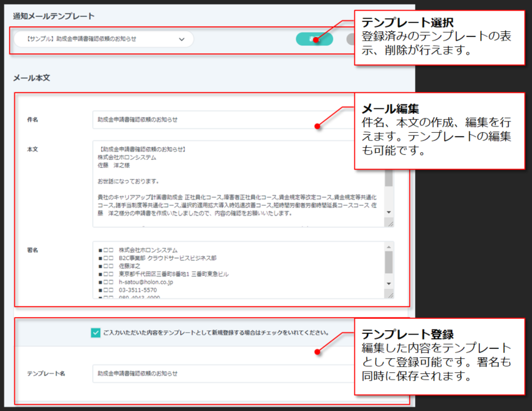532x411 pixels.
Task: Uncheck the register-as-new-template checkbox
Action: click(96, 333)
